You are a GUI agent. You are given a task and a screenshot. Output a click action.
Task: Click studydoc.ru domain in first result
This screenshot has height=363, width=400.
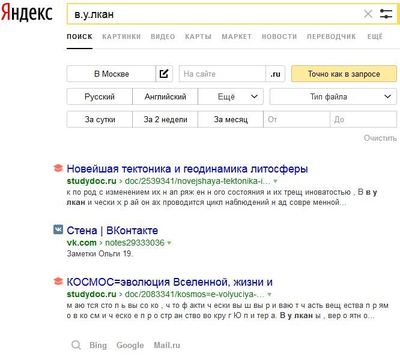click(x=91, y=181)
